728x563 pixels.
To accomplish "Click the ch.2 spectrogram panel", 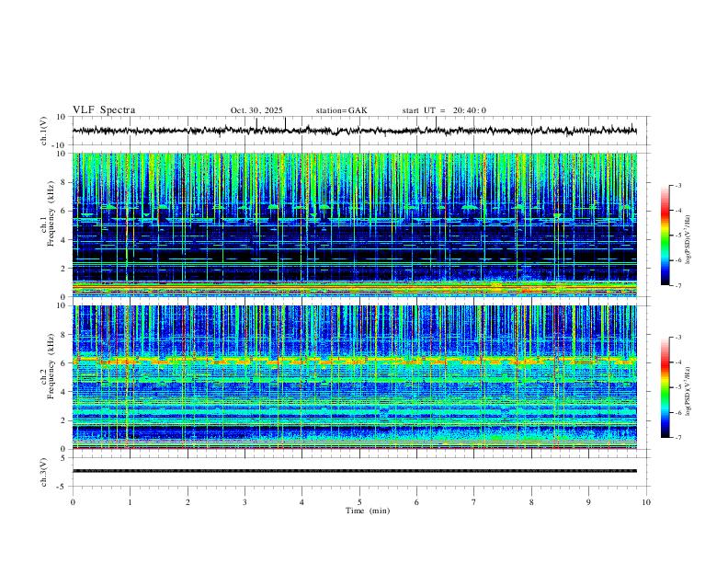I will [x=354, y=377].
